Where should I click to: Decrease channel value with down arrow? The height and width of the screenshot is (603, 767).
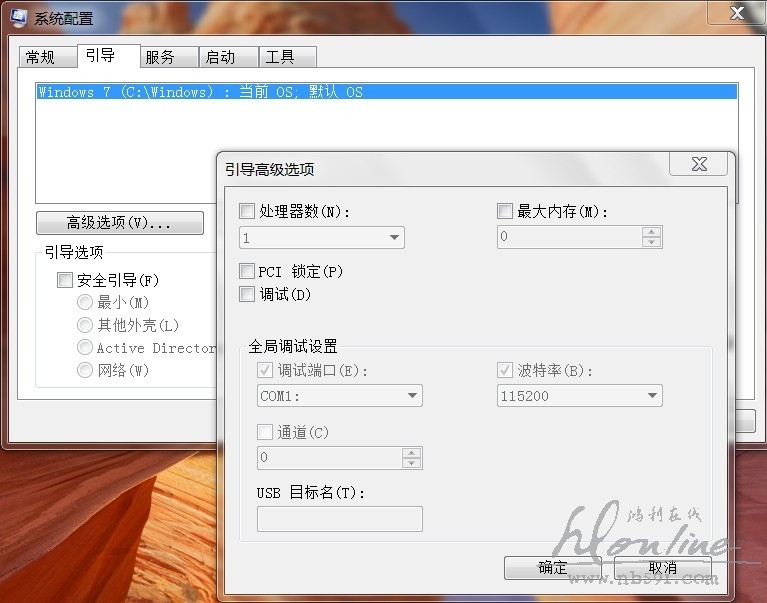[x=411, y=463]
